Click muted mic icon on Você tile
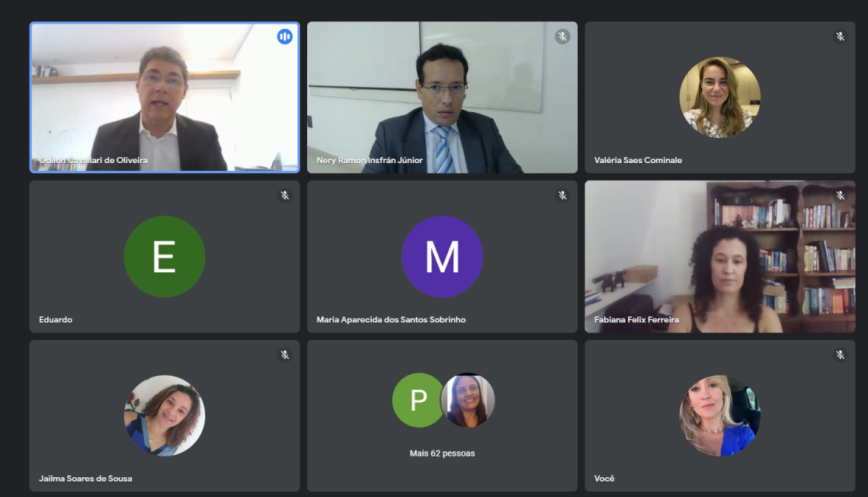 [x=840, y=355]
